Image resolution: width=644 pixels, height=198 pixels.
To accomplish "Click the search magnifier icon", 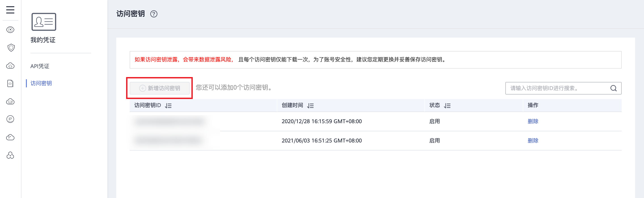I will pyautogui.click(x=613, y=88).
